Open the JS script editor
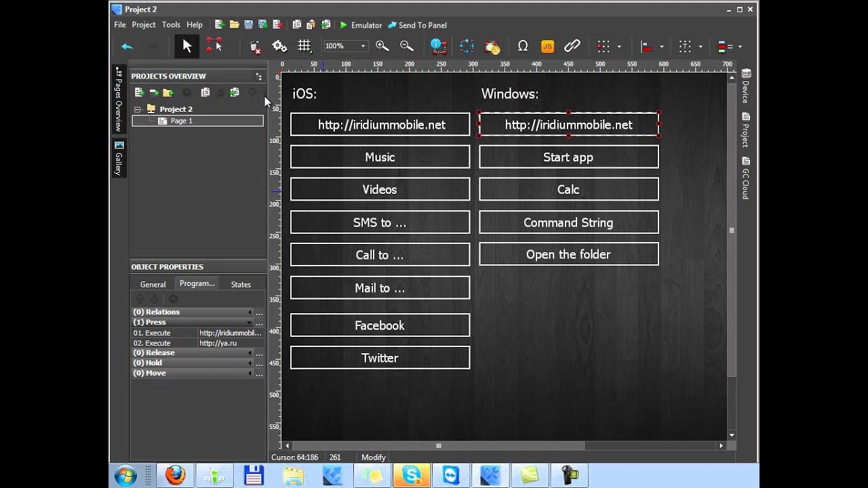The width and height of the screenshot is (868, 488). [x=547, y=46]
